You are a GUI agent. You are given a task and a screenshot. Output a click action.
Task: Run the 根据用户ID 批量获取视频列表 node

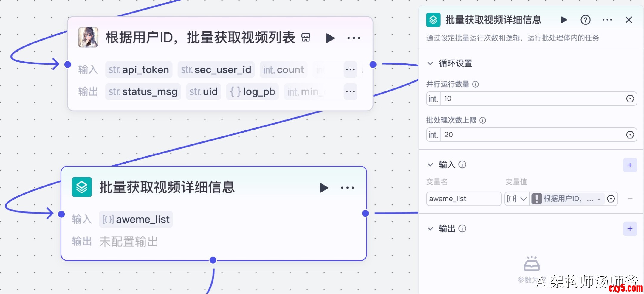[x=330, y=38]
